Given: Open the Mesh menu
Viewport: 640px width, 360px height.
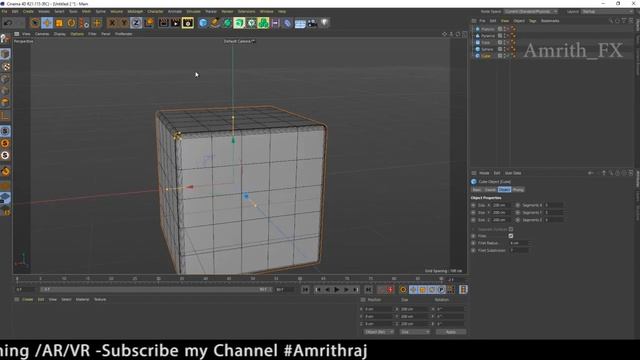Looking at the screenshot, I should click(x=87, y=11).
